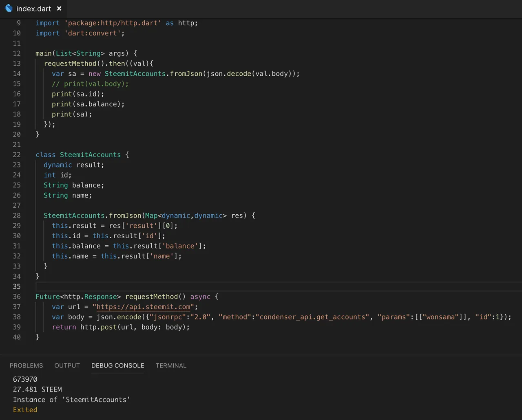
Task: Click line number 40 in the gutter
Action: point(17,337)
